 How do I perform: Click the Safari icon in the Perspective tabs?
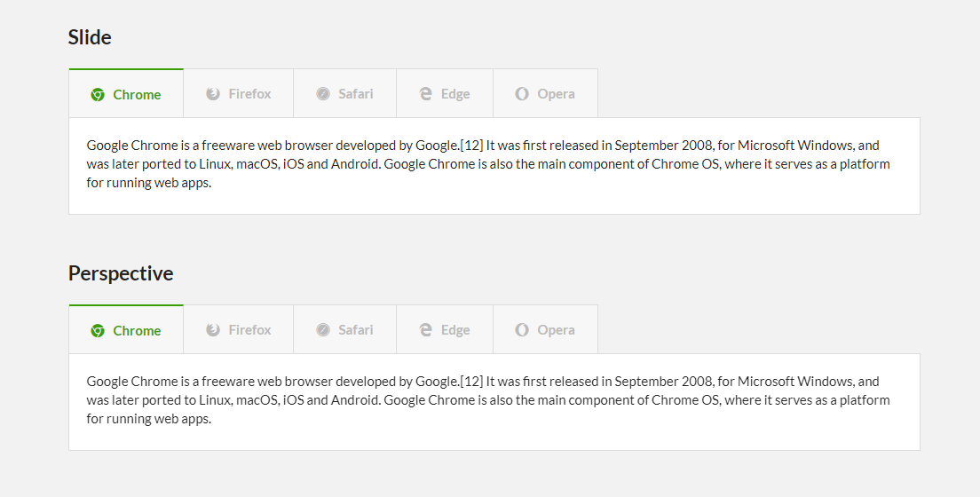323,330
